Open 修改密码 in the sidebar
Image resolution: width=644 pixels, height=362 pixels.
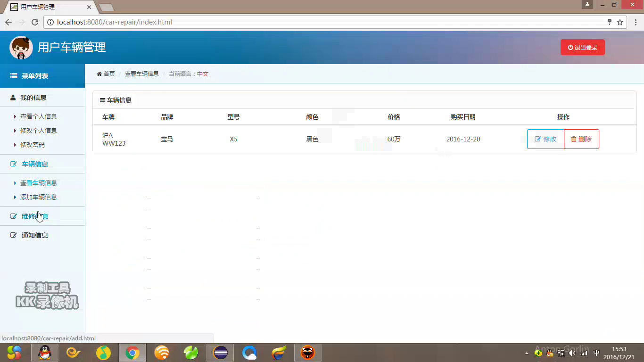[x=32, y=145]
